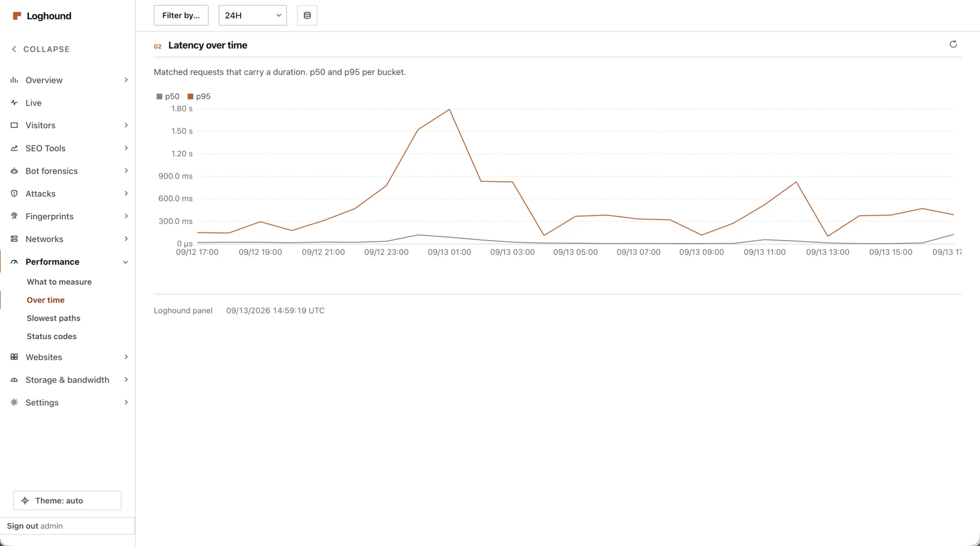
Task: Open the 24H time range dropdown
Action: (253, 15)
